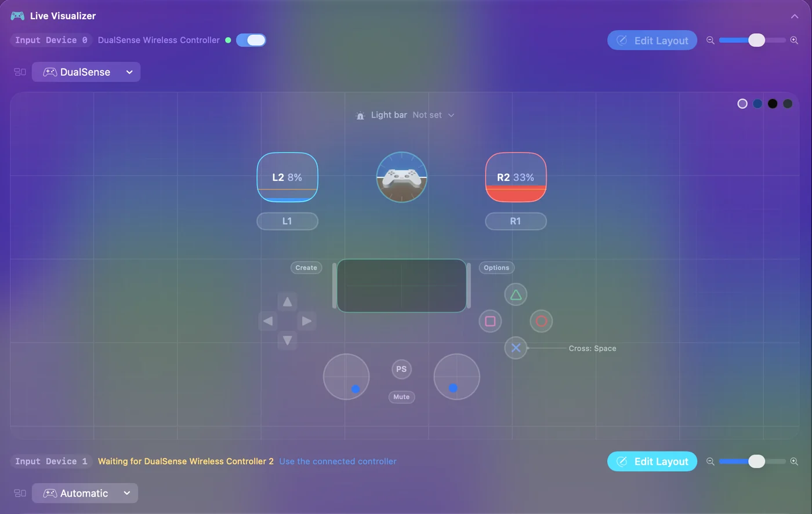Zoom in Input Device 0 layout
Image resolution: width=812 pixels, height=514 pixels.
pos(794,40)
